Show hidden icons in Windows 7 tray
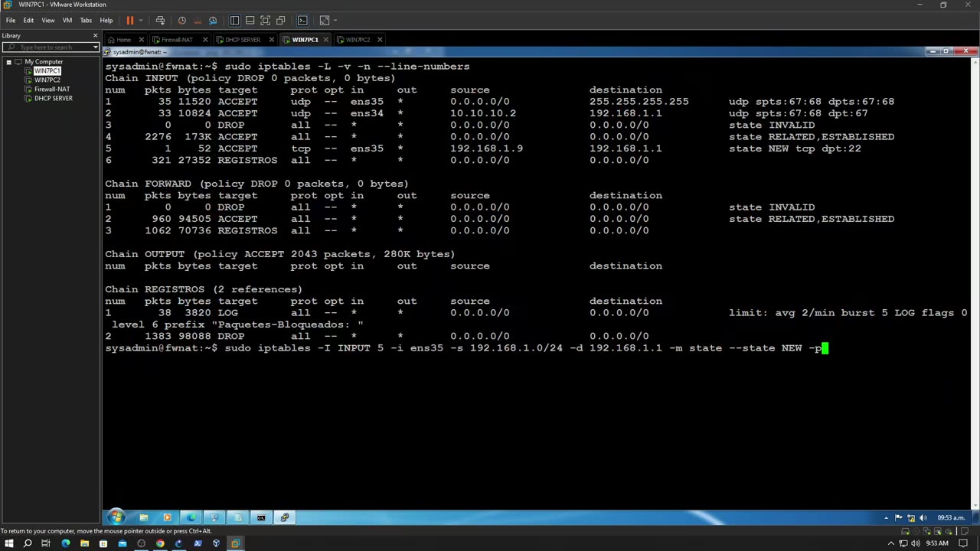 coord(887,518)
